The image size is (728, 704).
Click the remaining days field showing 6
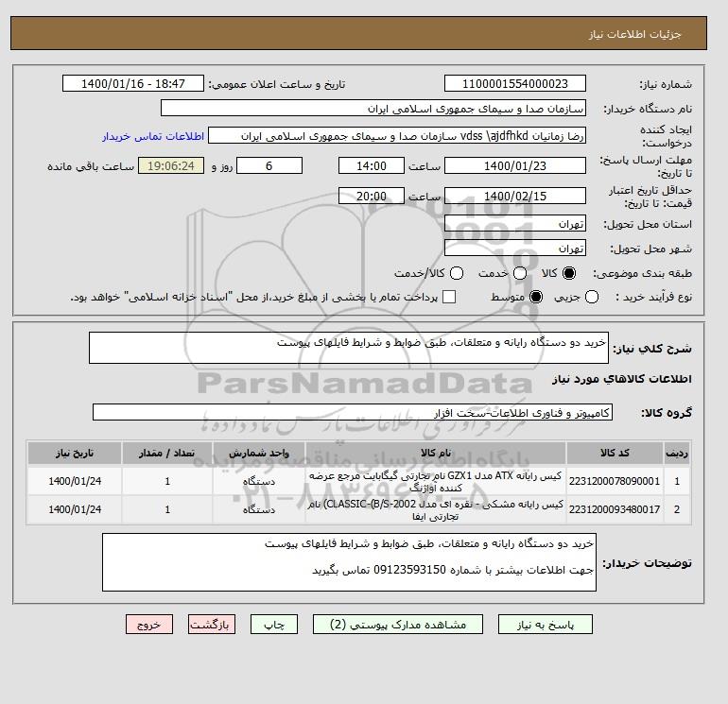(x=269, y=165)
